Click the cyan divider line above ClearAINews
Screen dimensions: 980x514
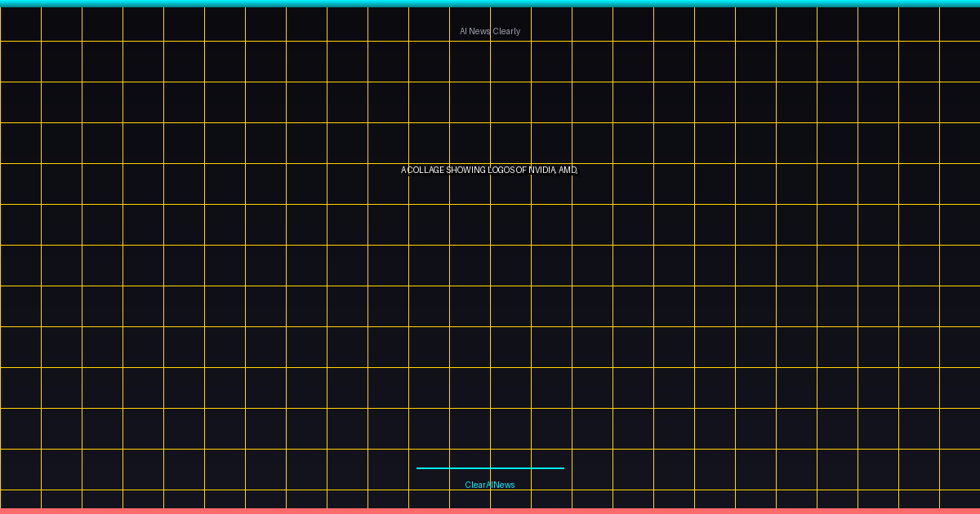click(490, 468)
